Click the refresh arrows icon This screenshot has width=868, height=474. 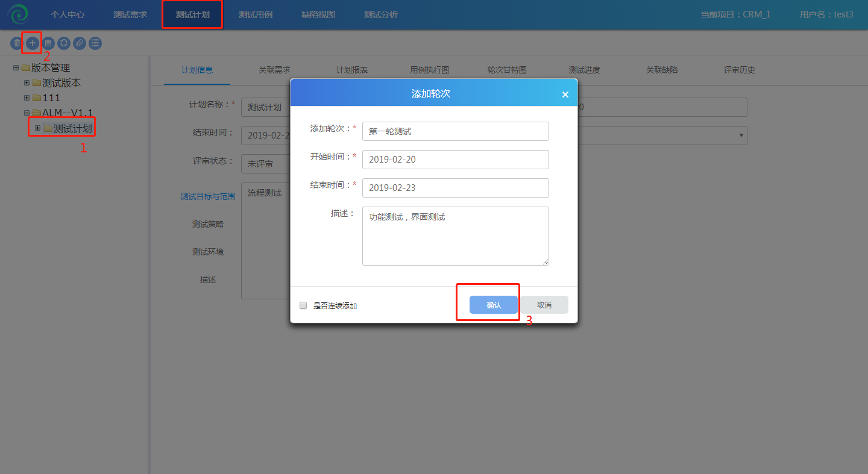tap(63, 43)
